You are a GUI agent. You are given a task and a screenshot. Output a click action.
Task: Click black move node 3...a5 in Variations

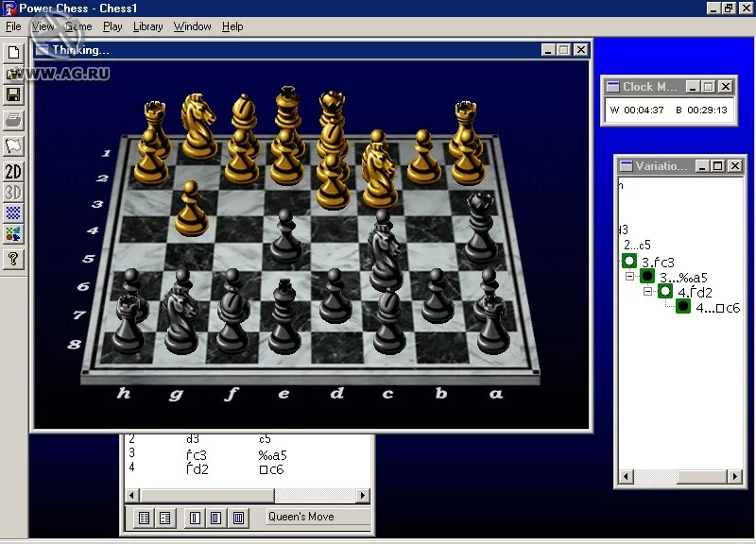(x=647, y=276)
